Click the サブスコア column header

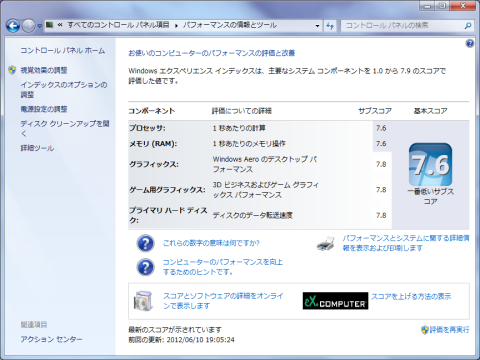(x=375, y=111)
